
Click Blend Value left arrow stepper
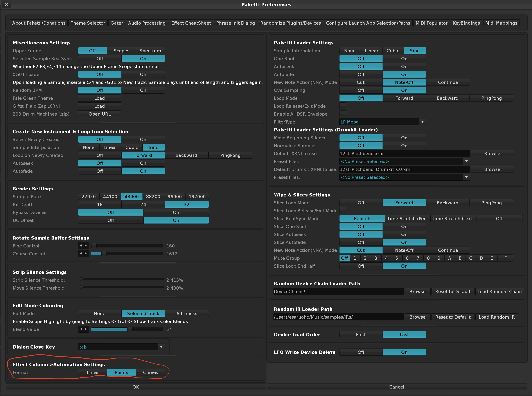pos(81,329)
